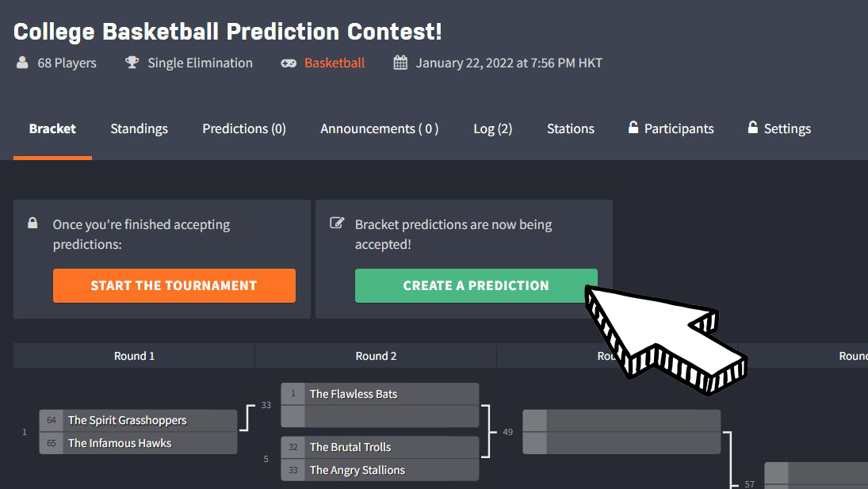
Task: Open the Announcements tab
Action: pos(379,128)
